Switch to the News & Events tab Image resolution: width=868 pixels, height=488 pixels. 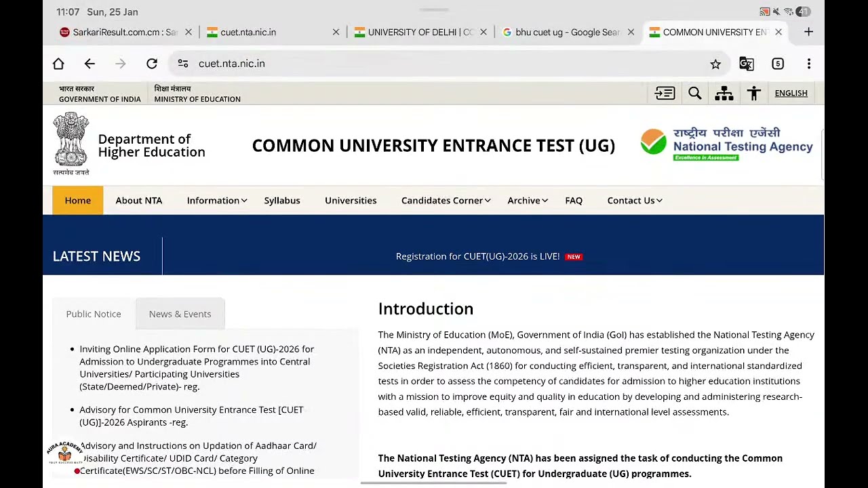tap(180, 314)
